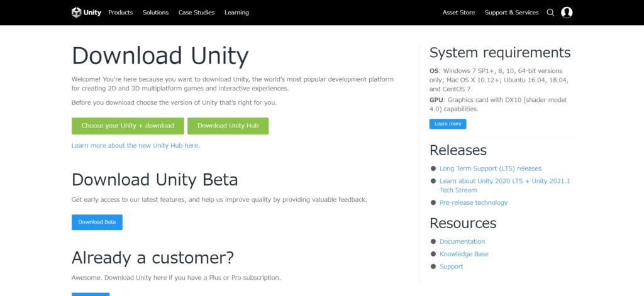Click the Download Unity Hub button
This screenshot has width=644, height=296.
[x=228, y=126]
